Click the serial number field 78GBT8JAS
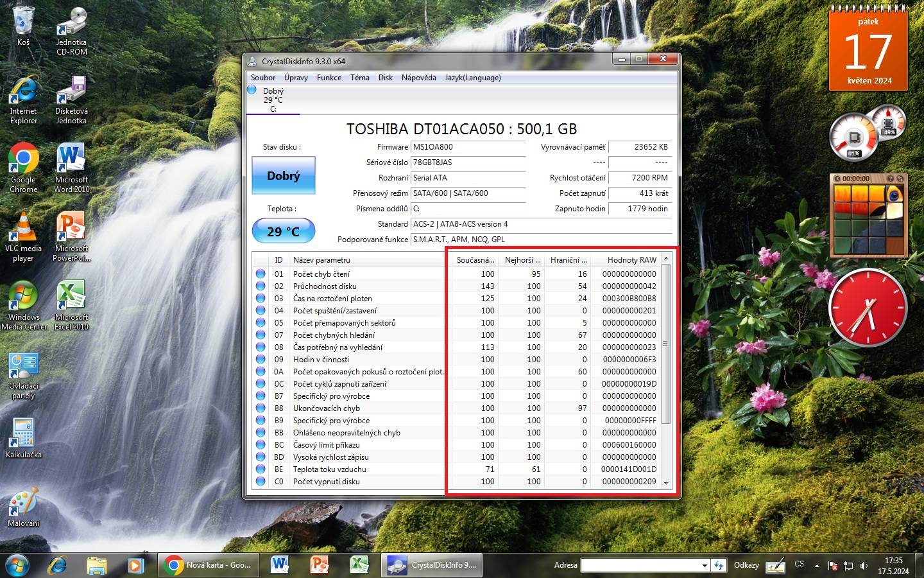The width and height of the screenshot is (924, 578). point(468,162)
